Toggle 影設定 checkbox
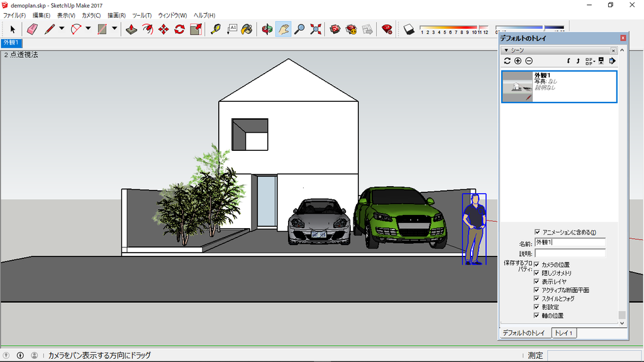The height and width of the screenshot is (362, 644). pos(536,307)
